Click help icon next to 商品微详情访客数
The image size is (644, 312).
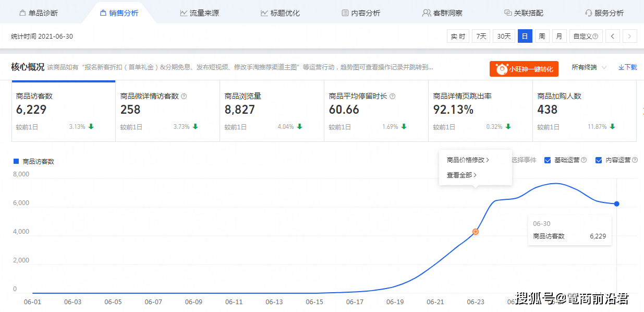tap(184, 97)
